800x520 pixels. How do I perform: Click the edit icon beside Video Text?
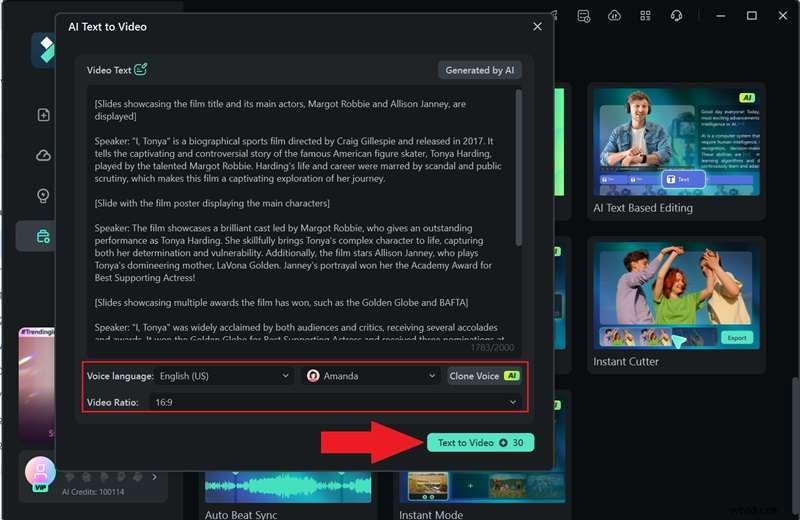point(141,69)
